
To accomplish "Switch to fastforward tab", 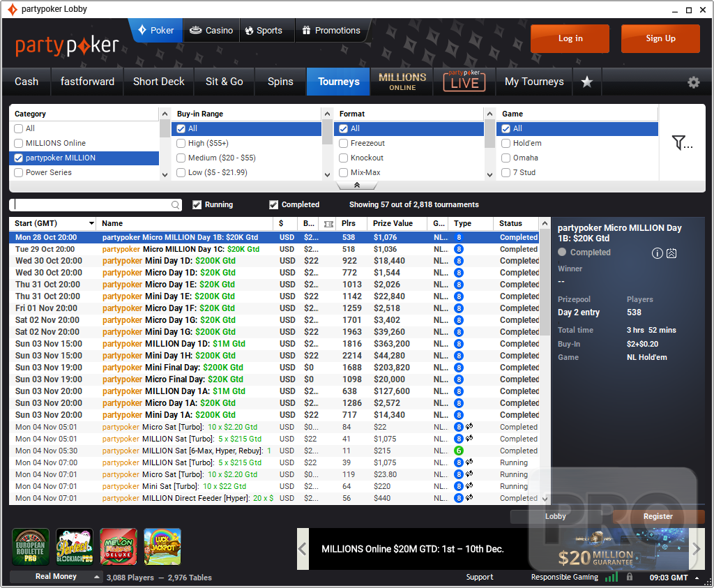I will 87,82.
